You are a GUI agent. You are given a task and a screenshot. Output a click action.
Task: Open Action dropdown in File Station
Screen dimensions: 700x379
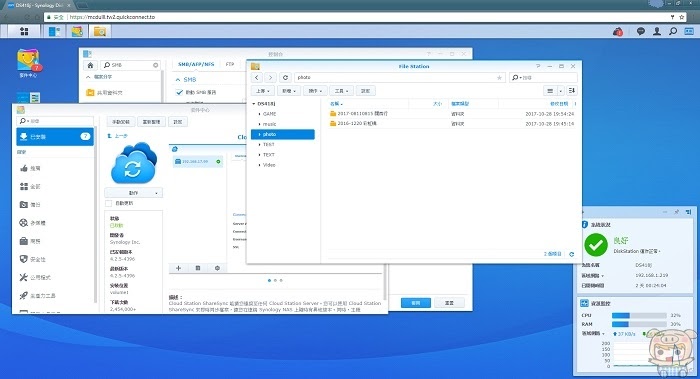point(315,91)
